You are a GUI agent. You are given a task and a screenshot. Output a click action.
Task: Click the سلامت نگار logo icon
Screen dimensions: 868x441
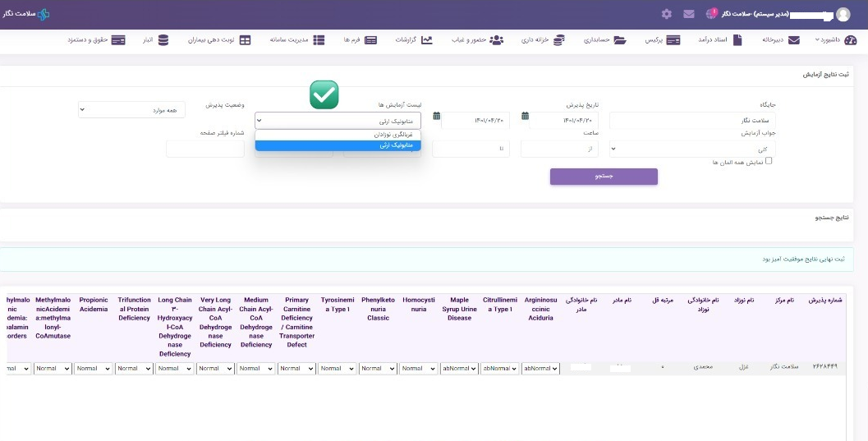coord(44,14)
